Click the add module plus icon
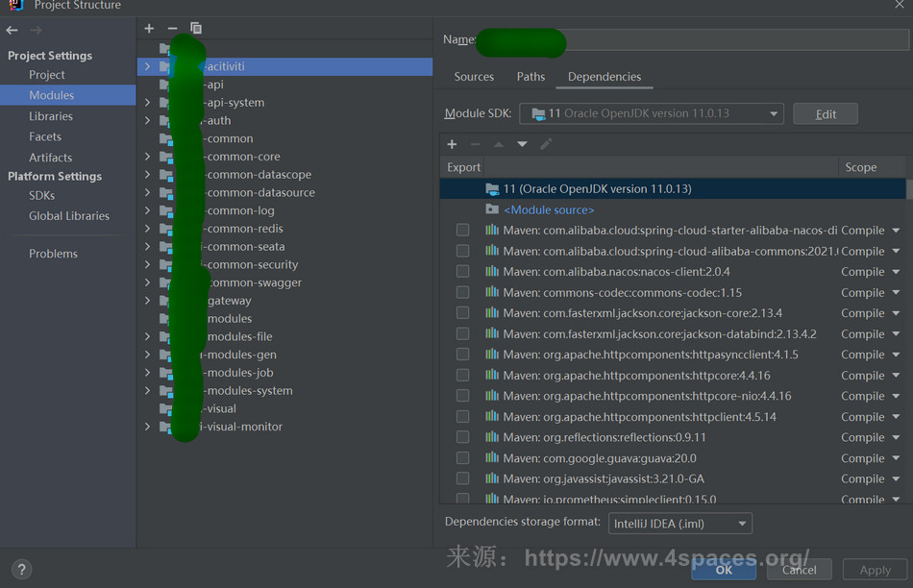 pos(149,29)
